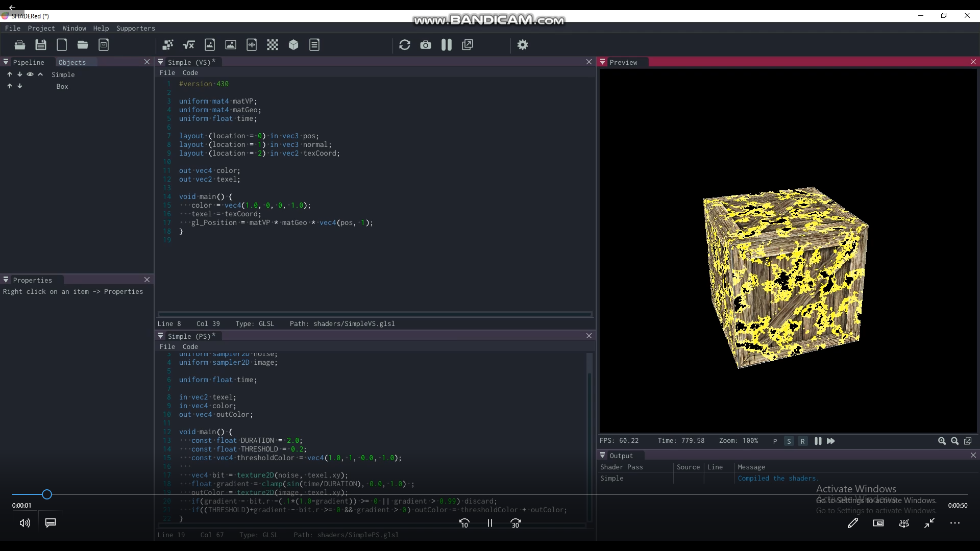980x551 pixels.
Task: Move the Box item up with its up arrow
Action: 9,86
